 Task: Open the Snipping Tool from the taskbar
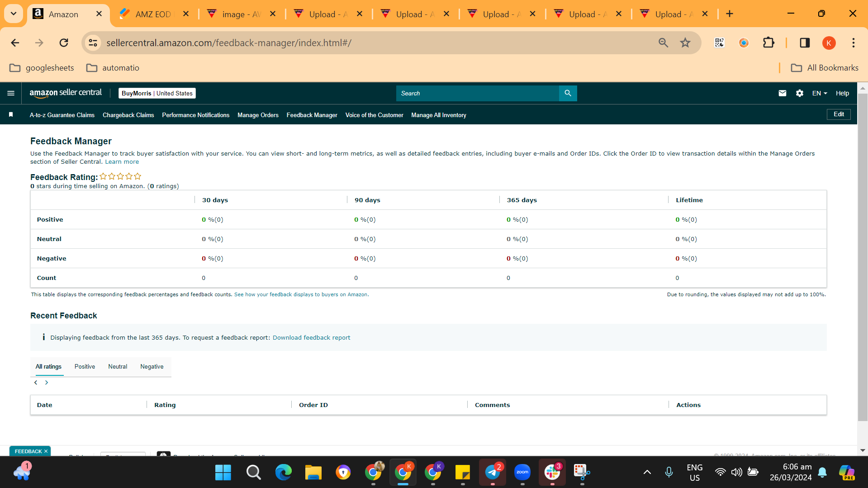(x=582, y=473)
